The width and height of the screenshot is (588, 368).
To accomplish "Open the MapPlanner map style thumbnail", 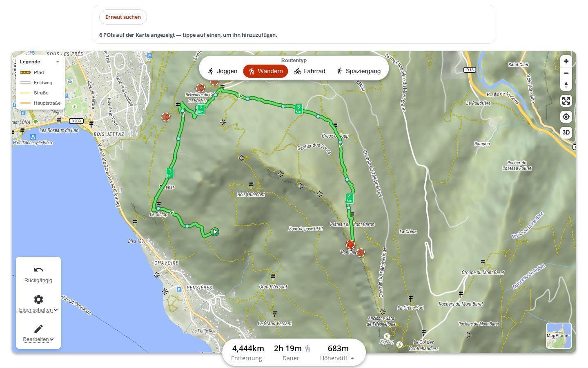I will [559, 336].
